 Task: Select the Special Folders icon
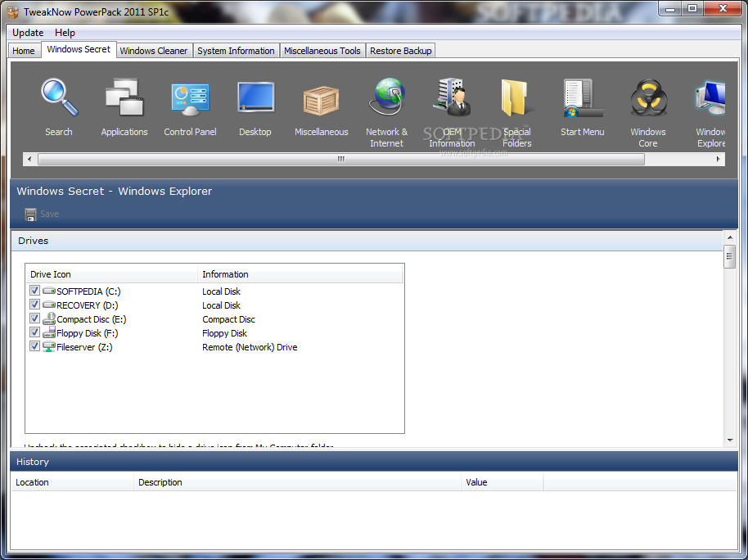[516, 98]
